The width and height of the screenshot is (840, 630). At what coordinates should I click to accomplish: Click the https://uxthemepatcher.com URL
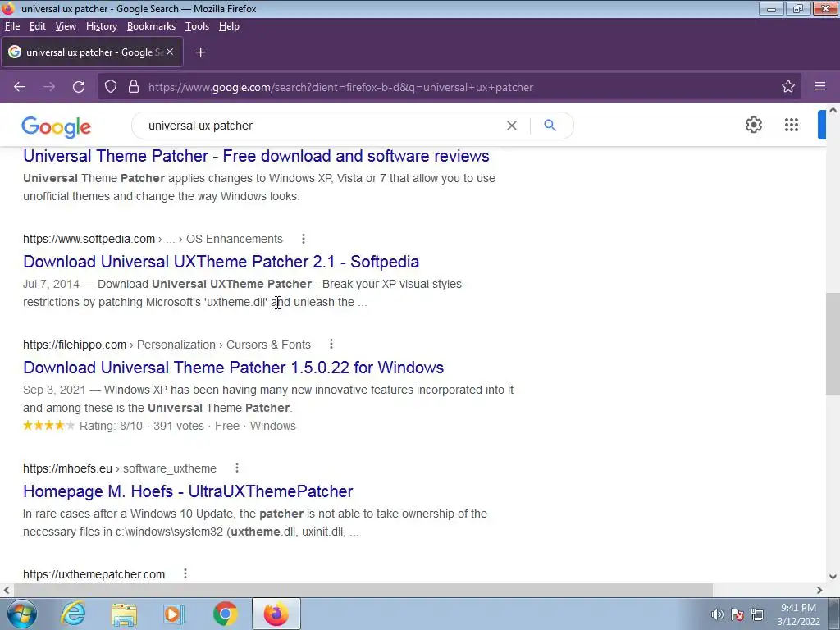pos(94,574)
